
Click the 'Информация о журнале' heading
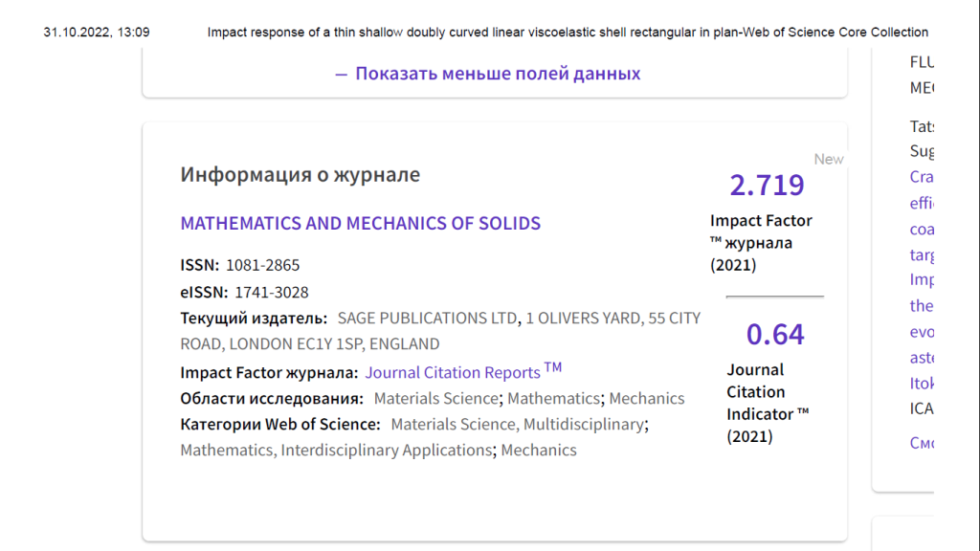(x=300, y=174)
